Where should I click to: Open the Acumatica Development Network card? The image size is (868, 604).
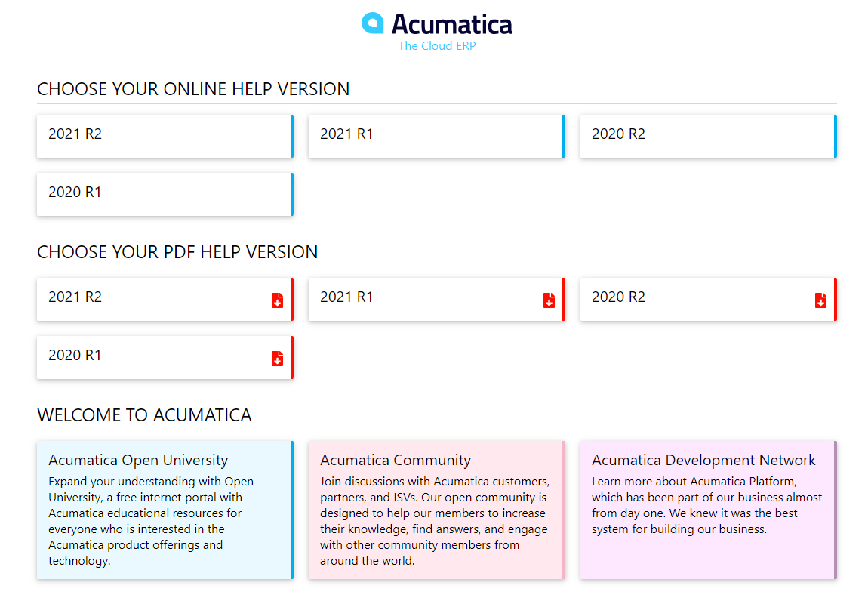pyautogui.click(x=709, y=510)
